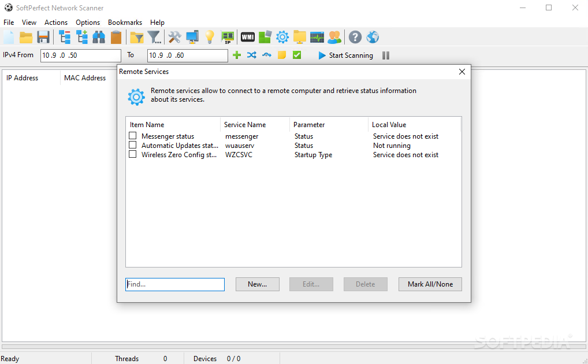Click the 'Startup Type' parameter cell
This screenshot has width=588, height=364.
tap(313, 155)
